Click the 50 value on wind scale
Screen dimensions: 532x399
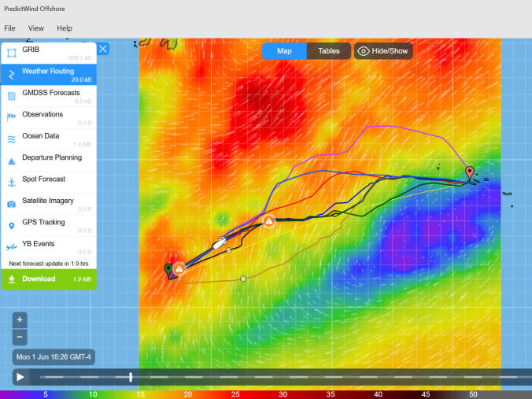point(473,394)
